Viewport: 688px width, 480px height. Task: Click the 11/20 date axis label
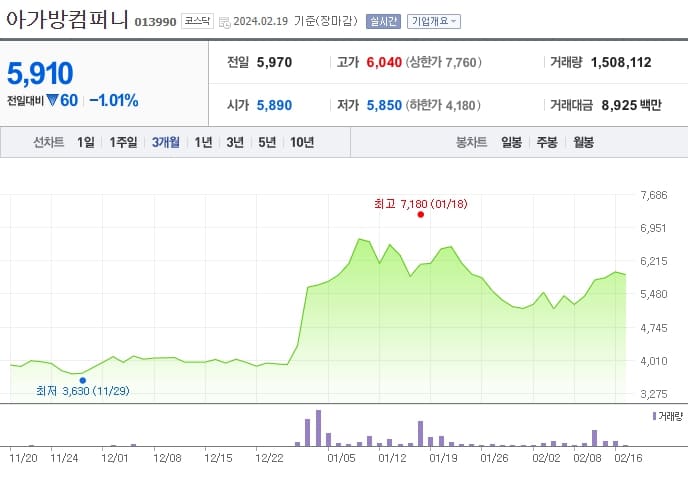tap(23, 458)
